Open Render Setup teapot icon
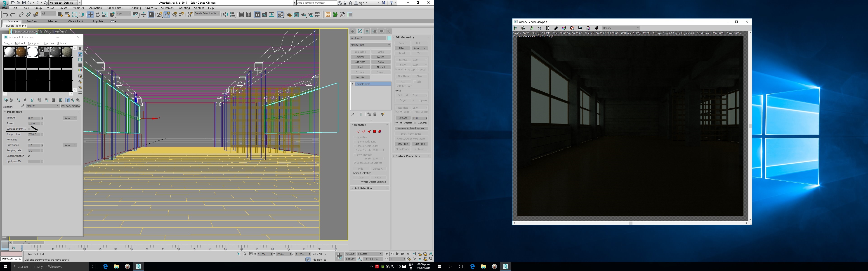Viewport: 868px width, 271px height. [x=289, y=14]
